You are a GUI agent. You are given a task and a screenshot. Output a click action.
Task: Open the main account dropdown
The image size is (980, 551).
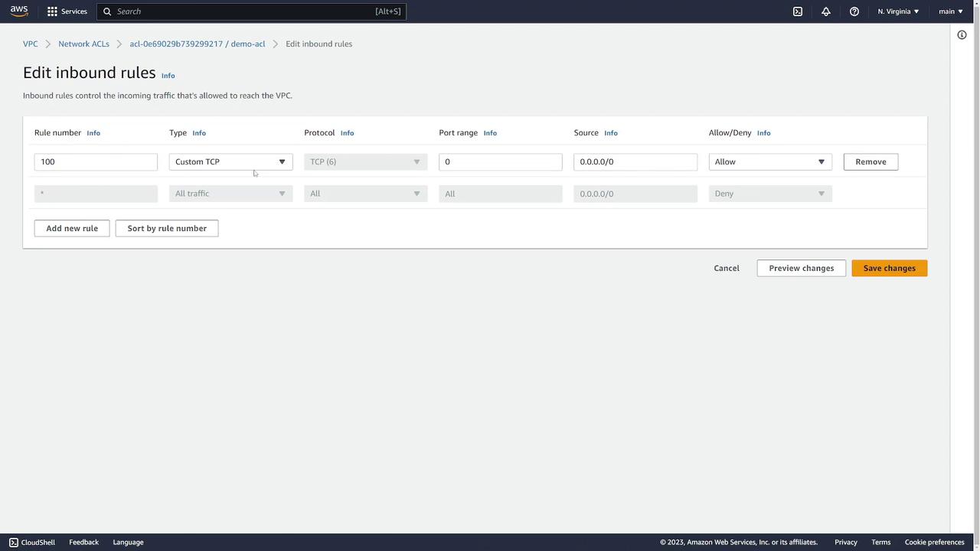click(x=951, y=11)
